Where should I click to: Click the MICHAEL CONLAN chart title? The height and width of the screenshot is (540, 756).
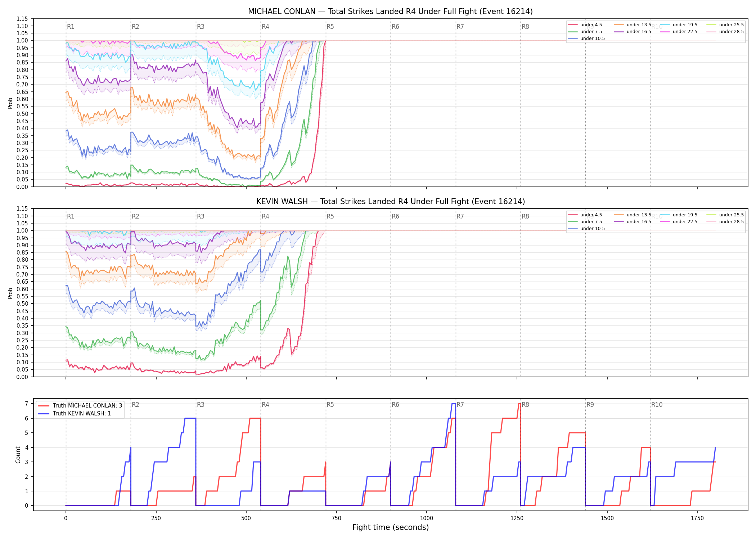[x=390, y=12]
